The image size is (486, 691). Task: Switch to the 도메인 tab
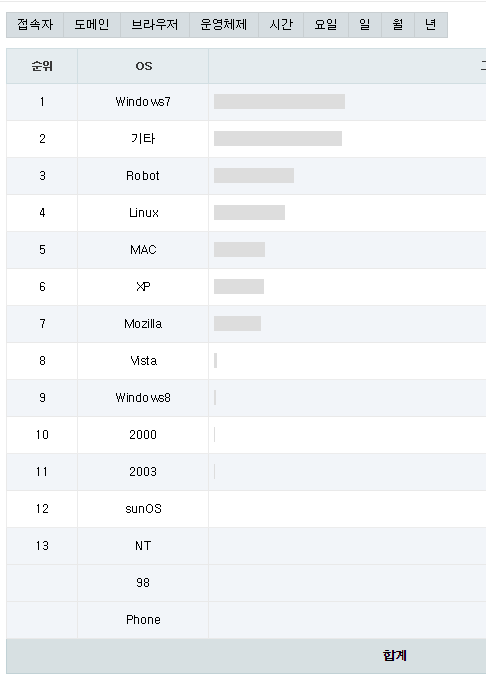click(92, 25)
